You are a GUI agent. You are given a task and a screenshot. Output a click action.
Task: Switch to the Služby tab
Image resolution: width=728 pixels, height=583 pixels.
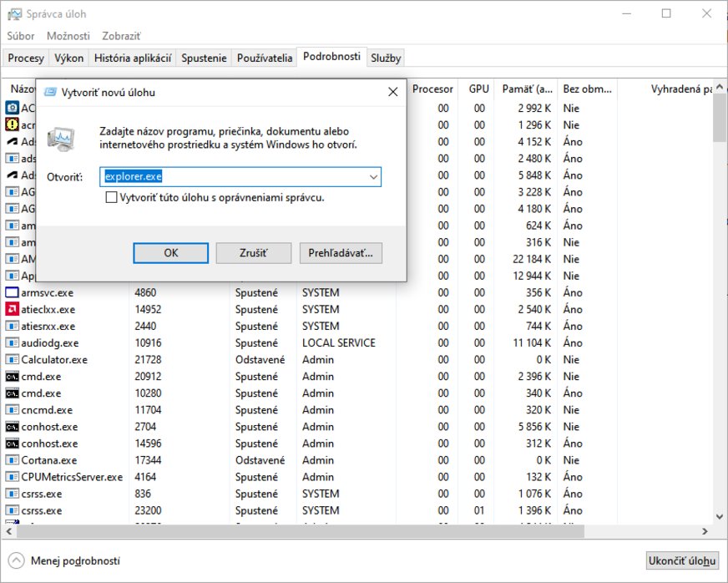coord(386,58)
